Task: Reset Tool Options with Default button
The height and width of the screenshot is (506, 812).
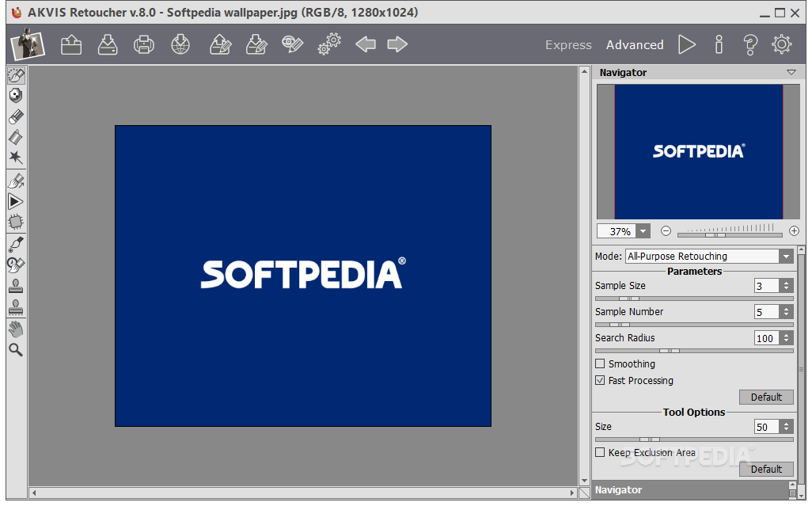Action: pyautogui.click(x=766, y=469)
